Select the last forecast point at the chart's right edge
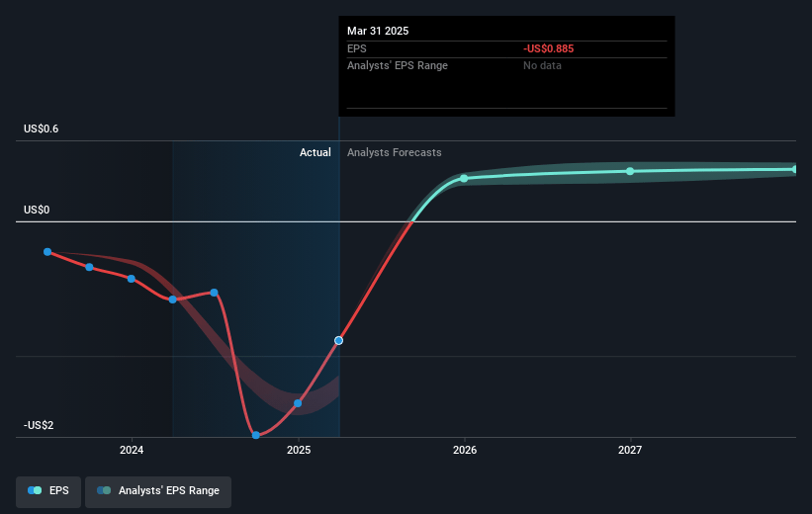 794,169
